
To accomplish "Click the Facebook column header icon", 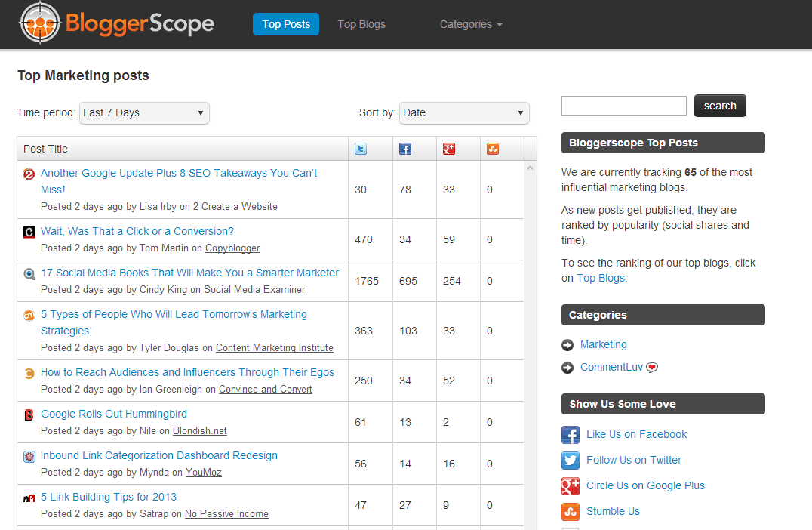I will (x=405, y=149).
